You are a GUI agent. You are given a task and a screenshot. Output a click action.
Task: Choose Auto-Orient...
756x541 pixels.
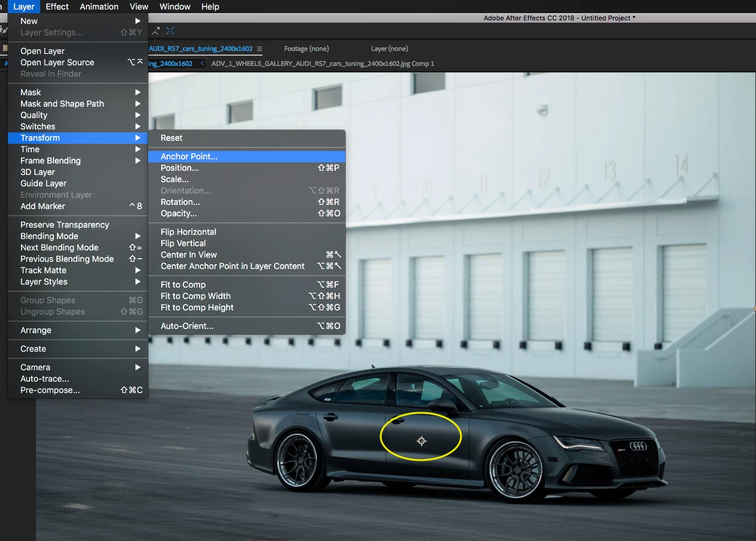tap(247, 326)
